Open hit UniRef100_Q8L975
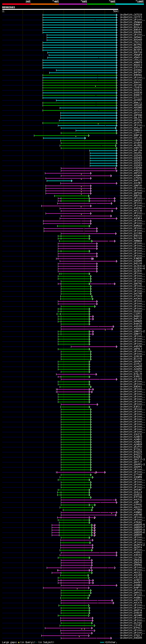Screen dimensions: 146x644 (131, 118)
